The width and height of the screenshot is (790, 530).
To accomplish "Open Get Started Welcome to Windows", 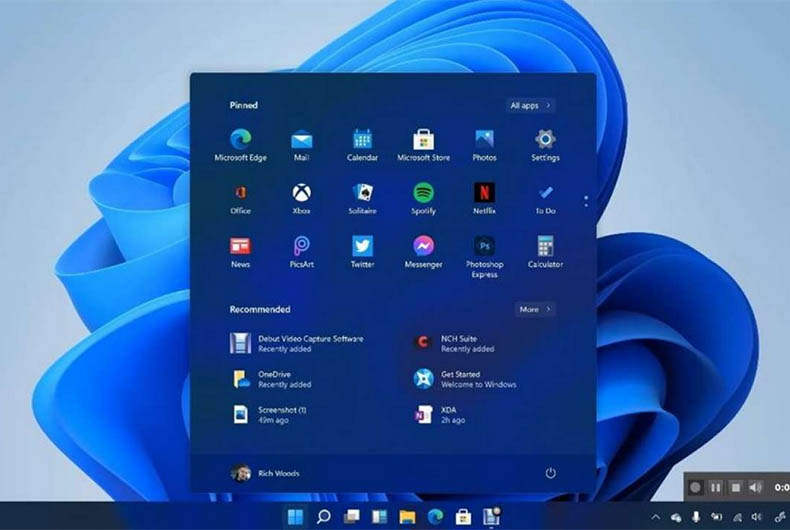I will (x=465, y=379).
